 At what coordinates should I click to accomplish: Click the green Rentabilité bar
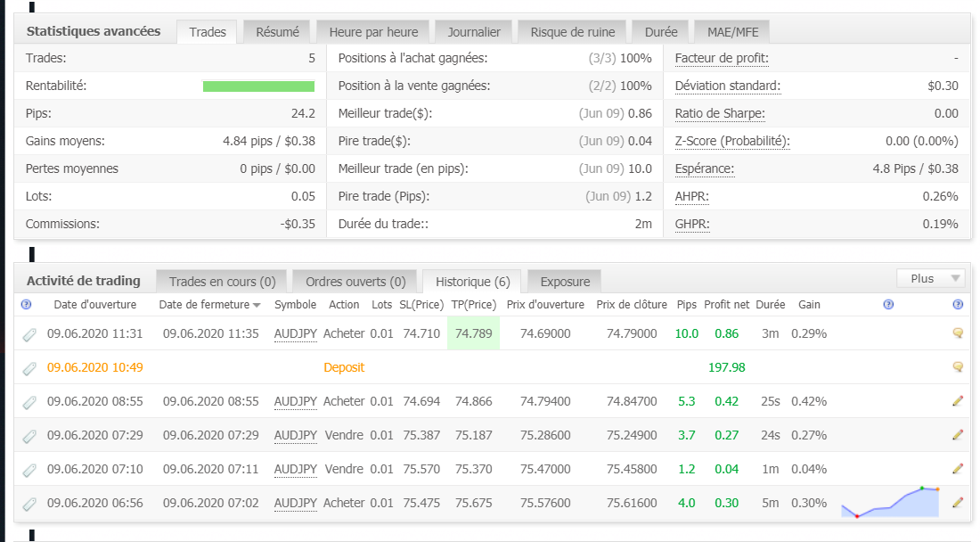(x=258, y=86)
